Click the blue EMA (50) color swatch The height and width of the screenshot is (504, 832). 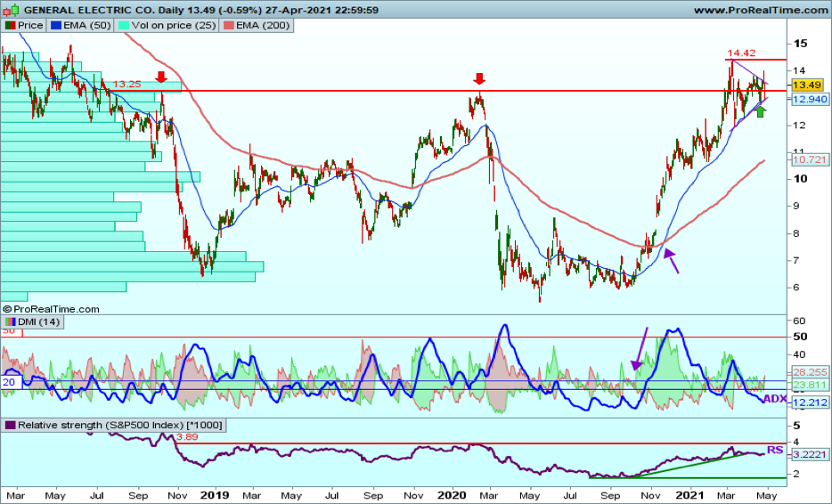[56, 26]
